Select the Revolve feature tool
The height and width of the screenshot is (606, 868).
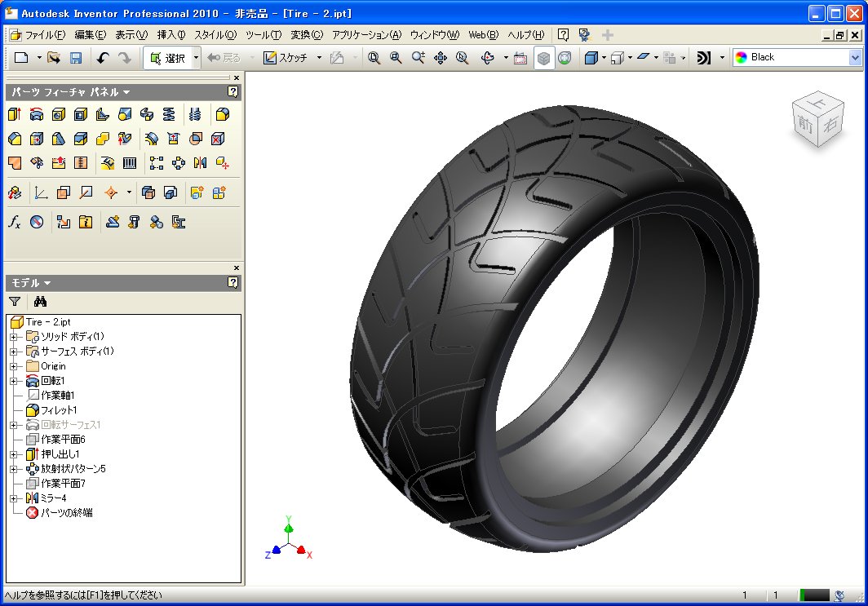point(37,114)
